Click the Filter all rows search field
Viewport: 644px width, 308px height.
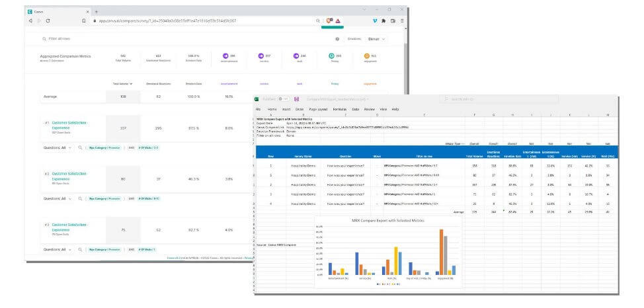tap(60, 38)
